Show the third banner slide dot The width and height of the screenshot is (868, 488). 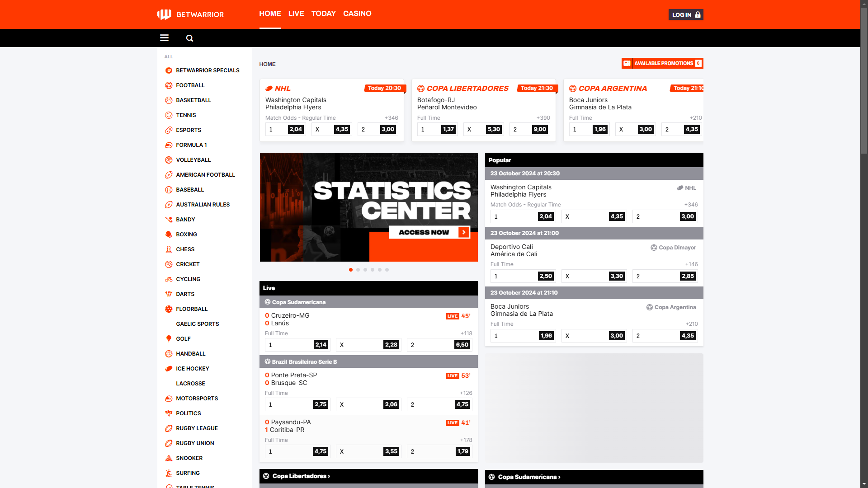tap(365, 270)
